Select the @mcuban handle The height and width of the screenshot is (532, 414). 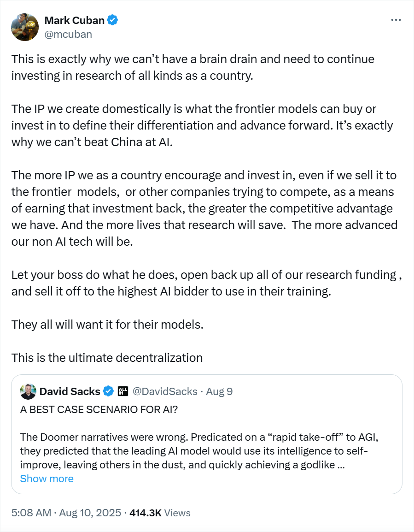(69, 34)
